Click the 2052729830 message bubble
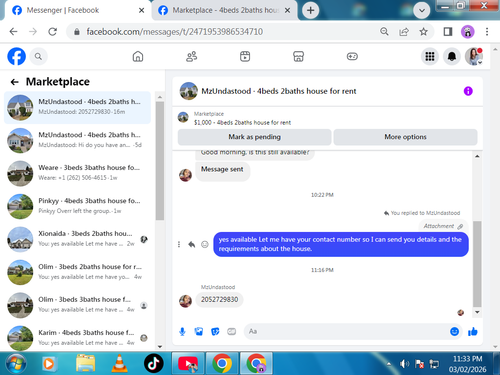Viewport: 500px width, 375px height. click(x=219, y=299)
